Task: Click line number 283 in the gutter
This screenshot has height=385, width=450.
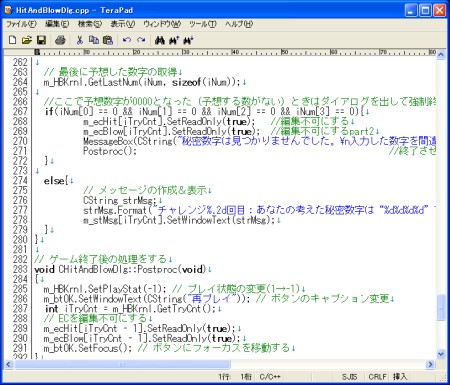Action: tap(20, 269)
